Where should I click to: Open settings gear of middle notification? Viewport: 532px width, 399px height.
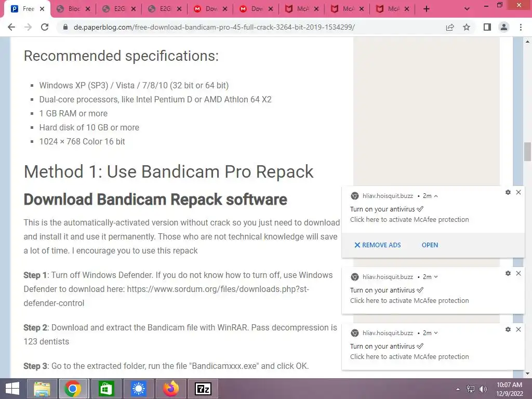coord(508,273)
